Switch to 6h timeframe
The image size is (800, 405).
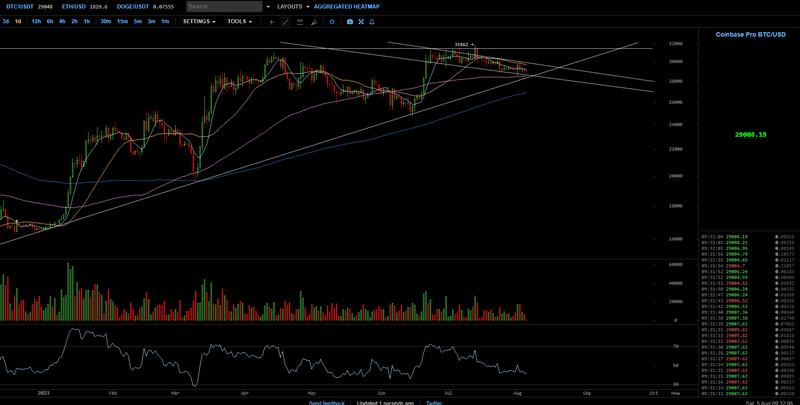point(50,21)
